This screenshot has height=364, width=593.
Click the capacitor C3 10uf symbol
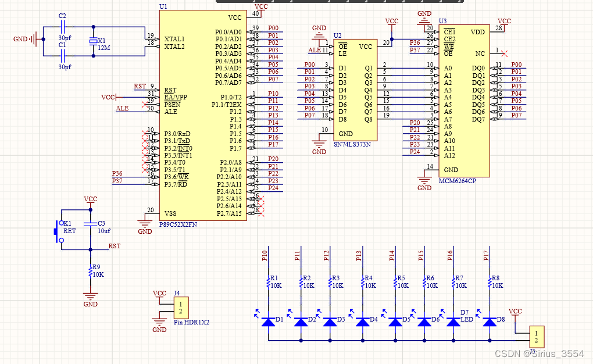[x=90, y=224]
